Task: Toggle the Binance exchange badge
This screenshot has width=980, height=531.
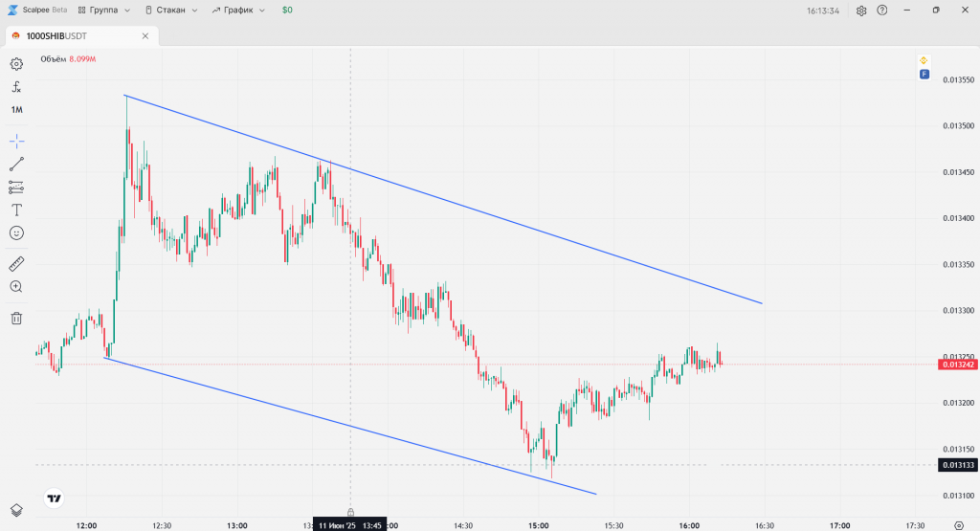Action: tap(924, 60)
